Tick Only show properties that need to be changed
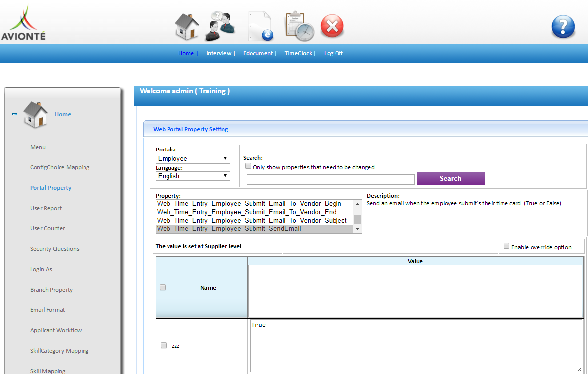 pos(248,166)
